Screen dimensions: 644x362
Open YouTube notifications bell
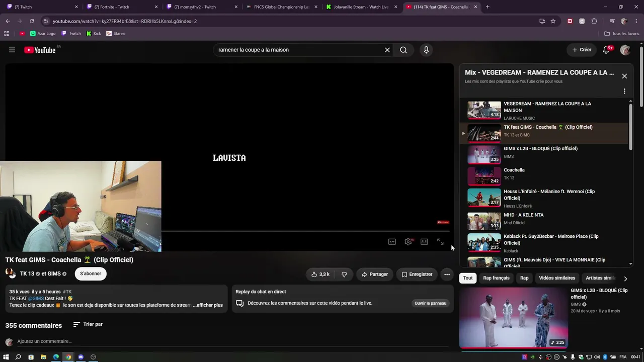[607, 50]
